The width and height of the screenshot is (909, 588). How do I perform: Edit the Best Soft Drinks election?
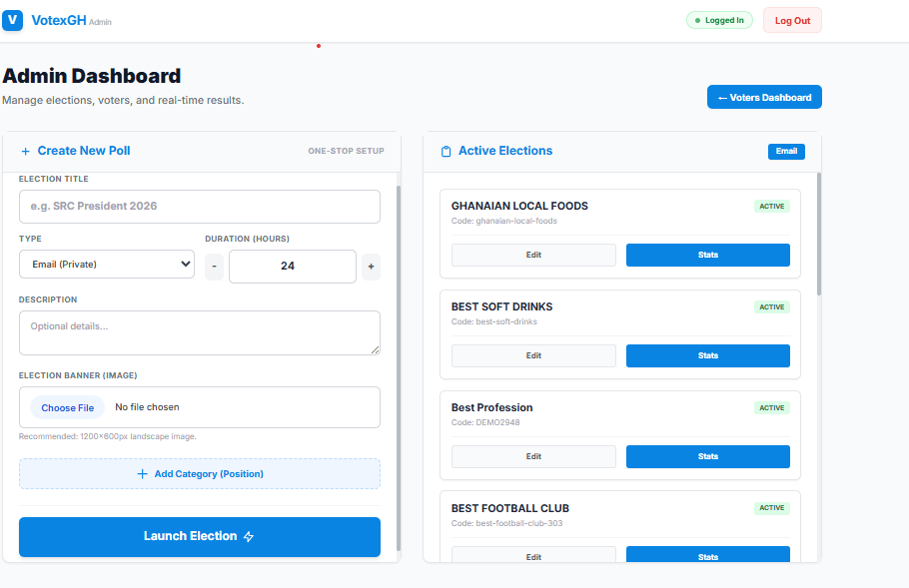[533, 355]
